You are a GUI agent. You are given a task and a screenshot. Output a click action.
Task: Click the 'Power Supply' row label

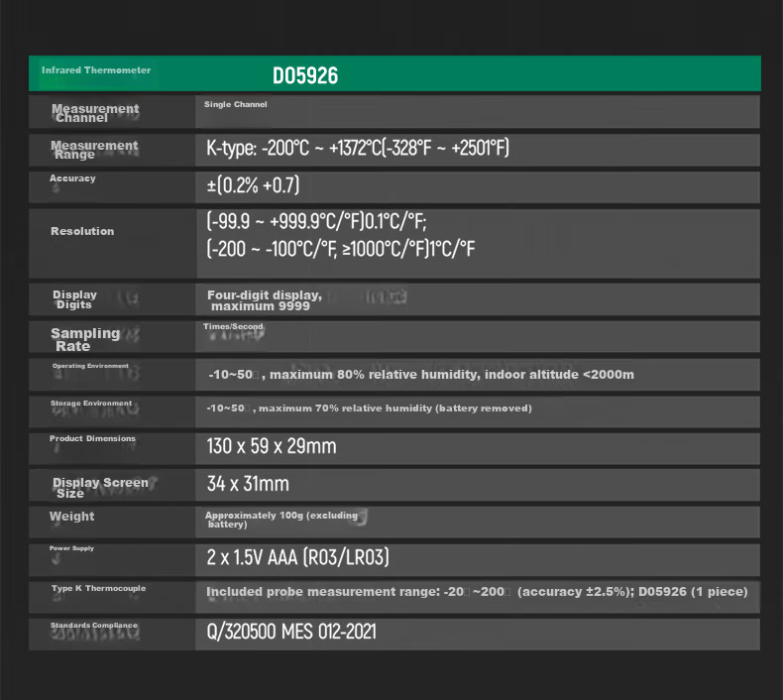coord(71,548)
